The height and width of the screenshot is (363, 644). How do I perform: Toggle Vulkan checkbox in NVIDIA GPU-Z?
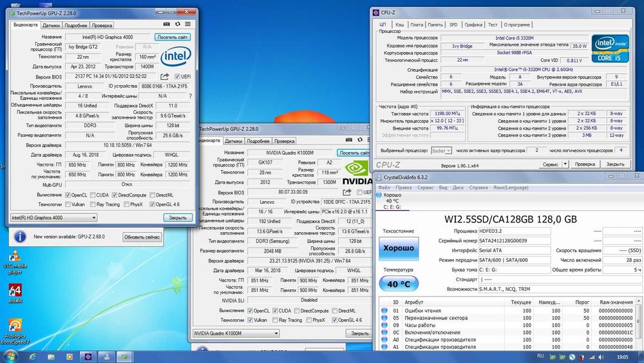click(250, 320)
